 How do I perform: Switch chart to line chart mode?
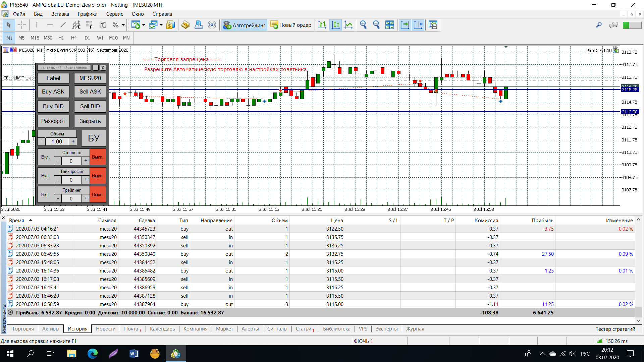[x=349, y=25]
